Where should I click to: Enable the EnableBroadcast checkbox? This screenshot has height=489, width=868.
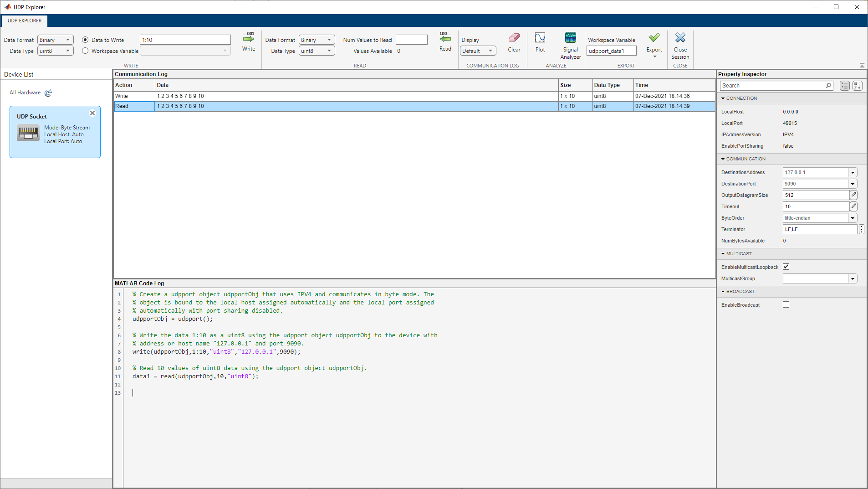(x=786, y=305)
